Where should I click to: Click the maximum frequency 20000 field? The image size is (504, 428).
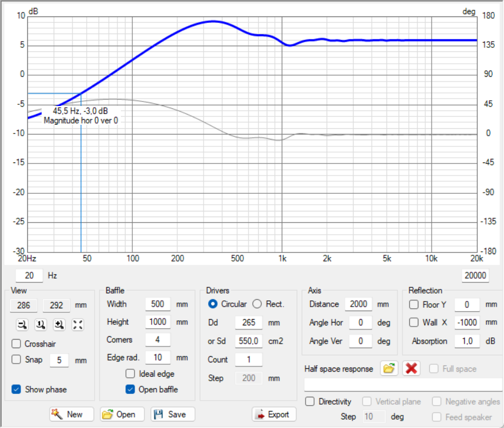tap(475, 275)
